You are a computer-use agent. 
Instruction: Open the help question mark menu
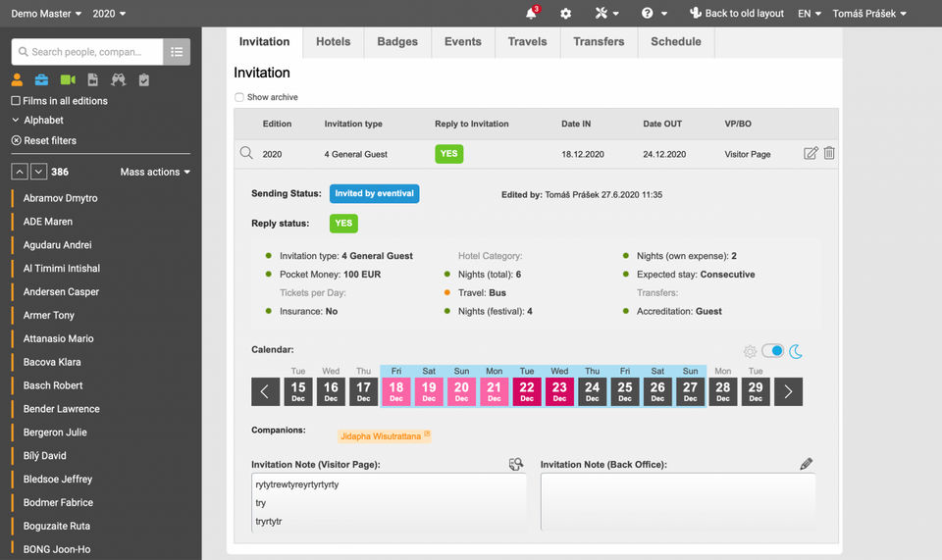pyautogui.click(x=654, y=13)
